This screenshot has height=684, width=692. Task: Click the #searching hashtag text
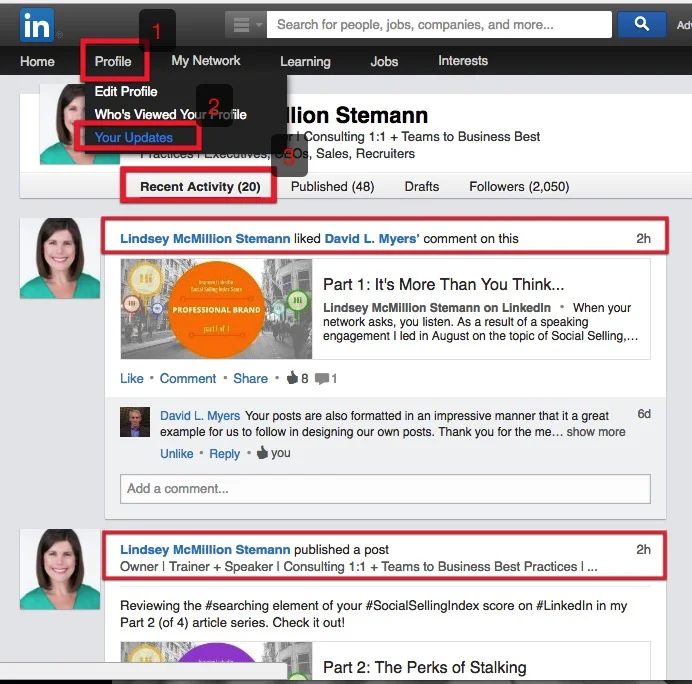click(x=236, y=606)
